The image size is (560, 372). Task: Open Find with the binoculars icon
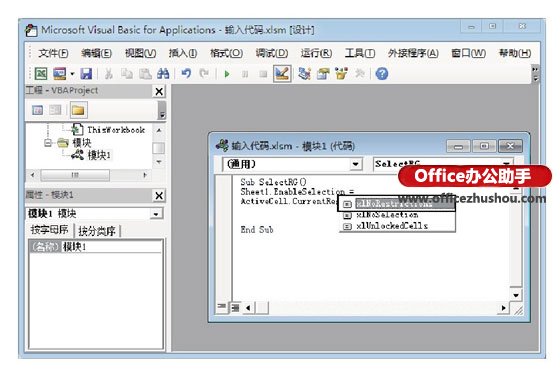coord(163,74)
